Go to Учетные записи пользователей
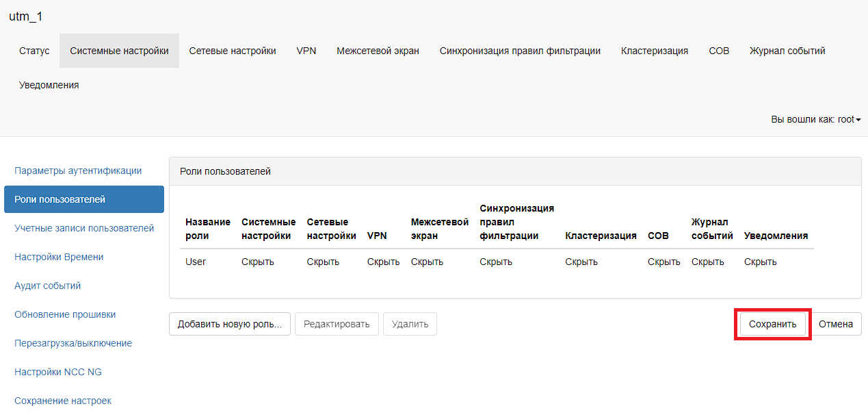The height and width of the screenshot is (415, 868). [x=84, y=228]
